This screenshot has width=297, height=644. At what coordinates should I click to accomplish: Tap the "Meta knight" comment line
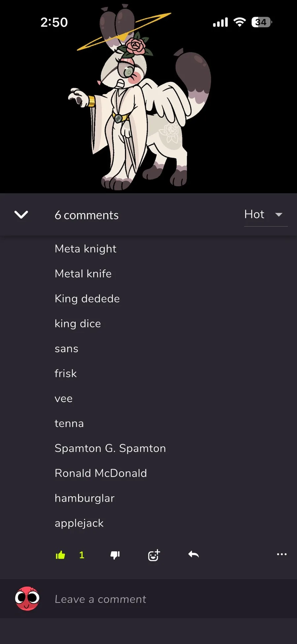[85, 249]
